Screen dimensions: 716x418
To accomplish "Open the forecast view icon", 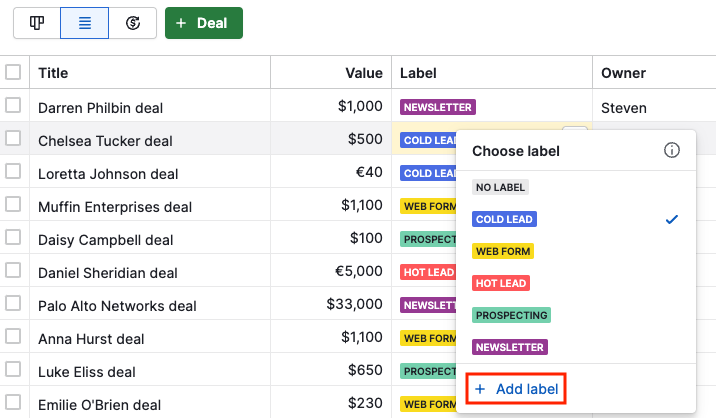I will [132, 23].
